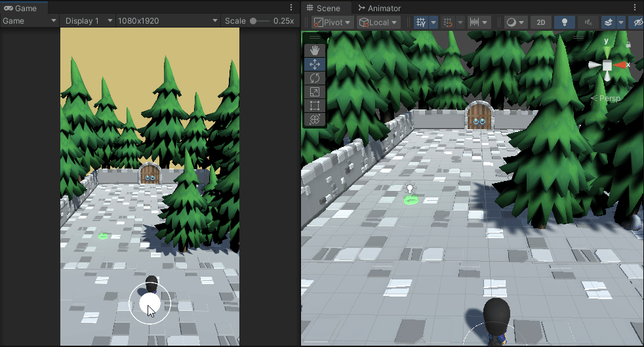Toggle hidden objects scene visibility icon

637,22
